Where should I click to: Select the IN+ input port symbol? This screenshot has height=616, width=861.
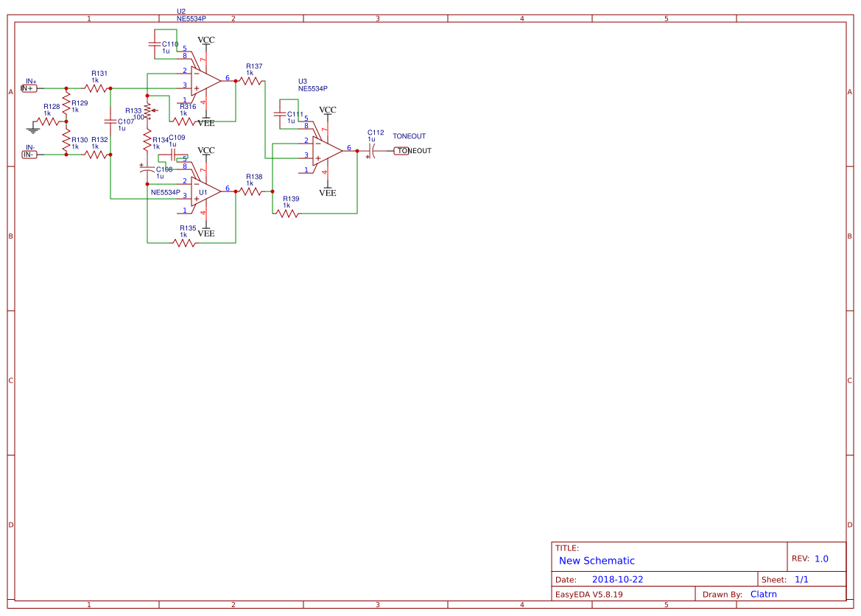(28, 87)
